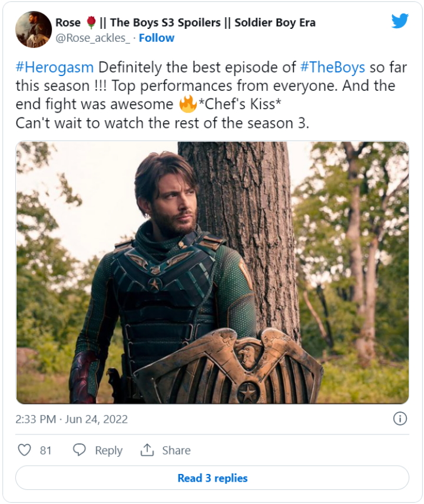Open the tweet info icon

(x=399, y=419)
